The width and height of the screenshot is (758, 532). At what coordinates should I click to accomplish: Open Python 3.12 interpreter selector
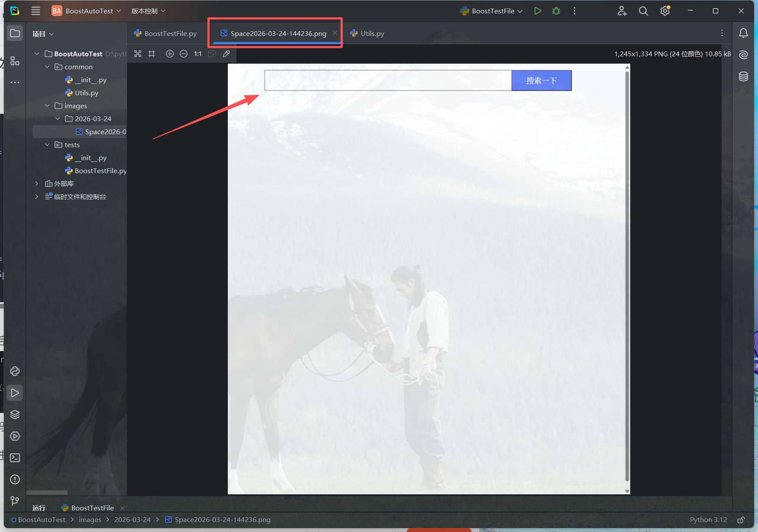point(709,520)
